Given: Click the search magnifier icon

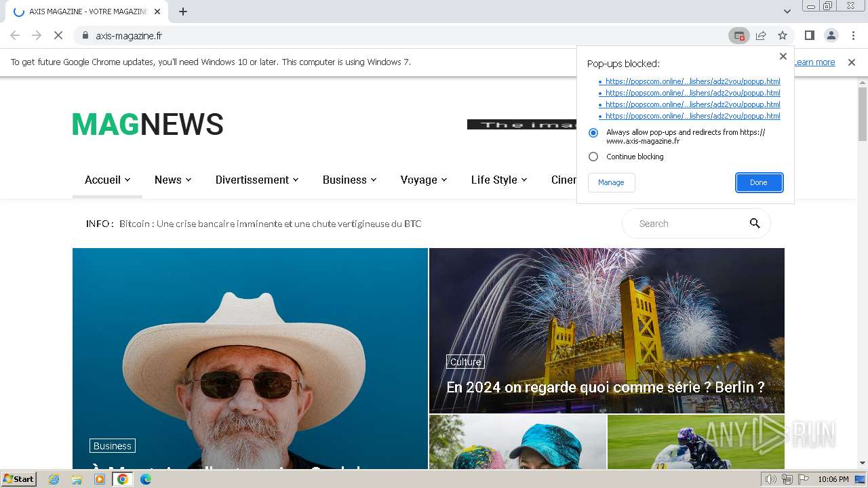Looking at the screenshot, I should click(755, 223).
